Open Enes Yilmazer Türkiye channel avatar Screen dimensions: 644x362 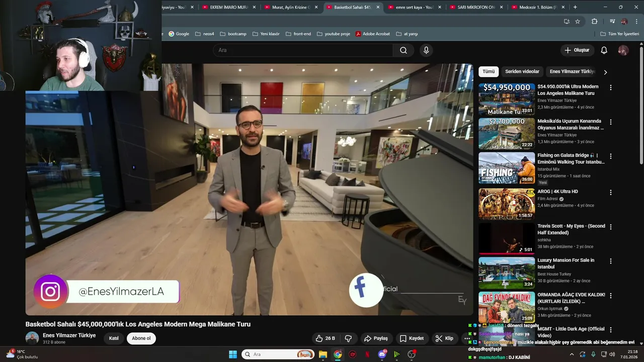tap(32, 338)
